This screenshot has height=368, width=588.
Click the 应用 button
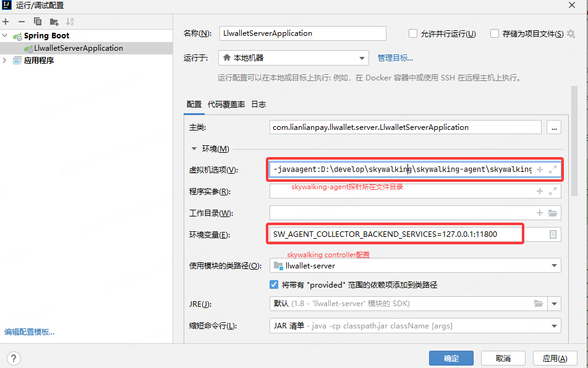[x=555, y=358]
